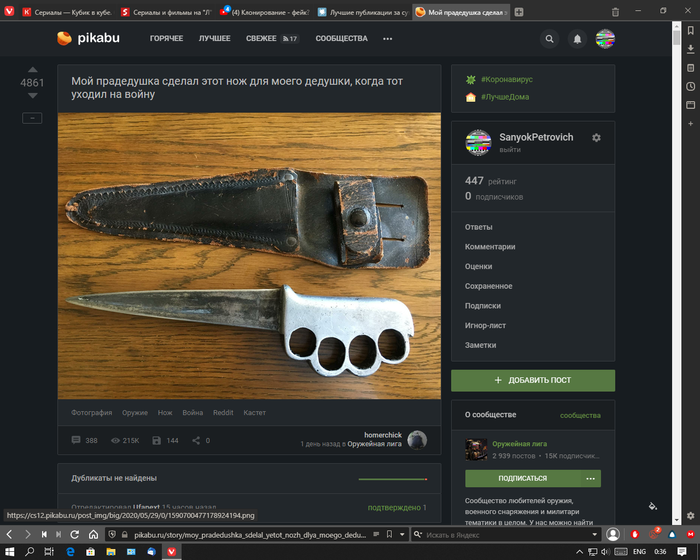Image resolution: width=700 pixels, height=560 pixels.
Task: Collapse the post with minus button
Action: [x=32, y=118]
